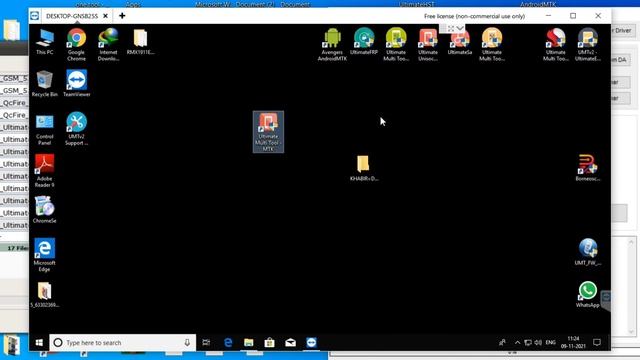The image size is (640, 360).
Task: Open File Explorer from the remote taskbar
Action: pyautogui.click(x=249, y=343)
